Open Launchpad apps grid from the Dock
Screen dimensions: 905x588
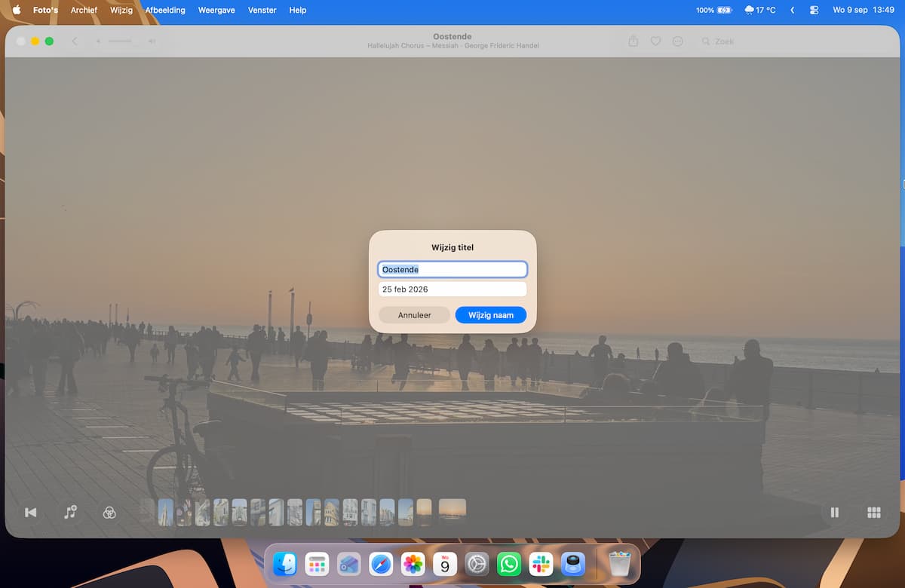click(x=316, y=564)
